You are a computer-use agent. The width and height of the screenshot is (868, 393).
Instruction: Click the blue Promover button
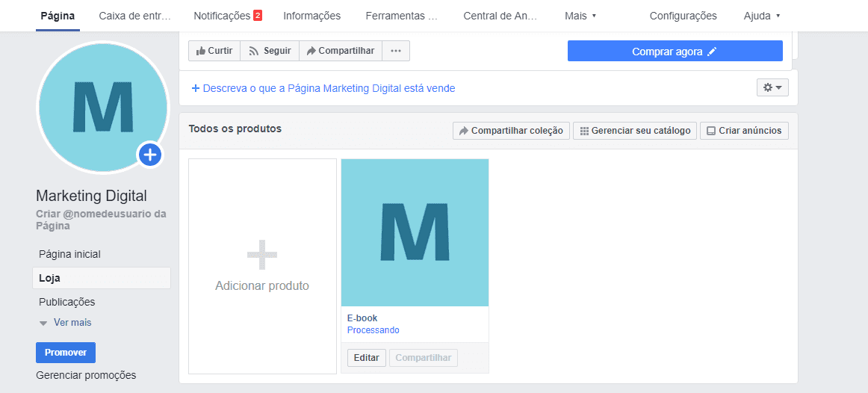pyautogui.click(x=65, y=353)
